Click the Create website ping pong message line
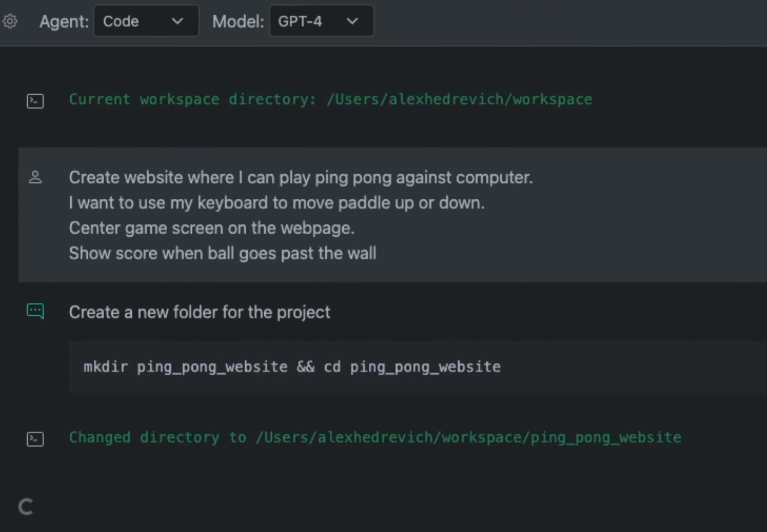Image resolution: width=767 pixels, height=532 pixels. click(x=301, y=178)
